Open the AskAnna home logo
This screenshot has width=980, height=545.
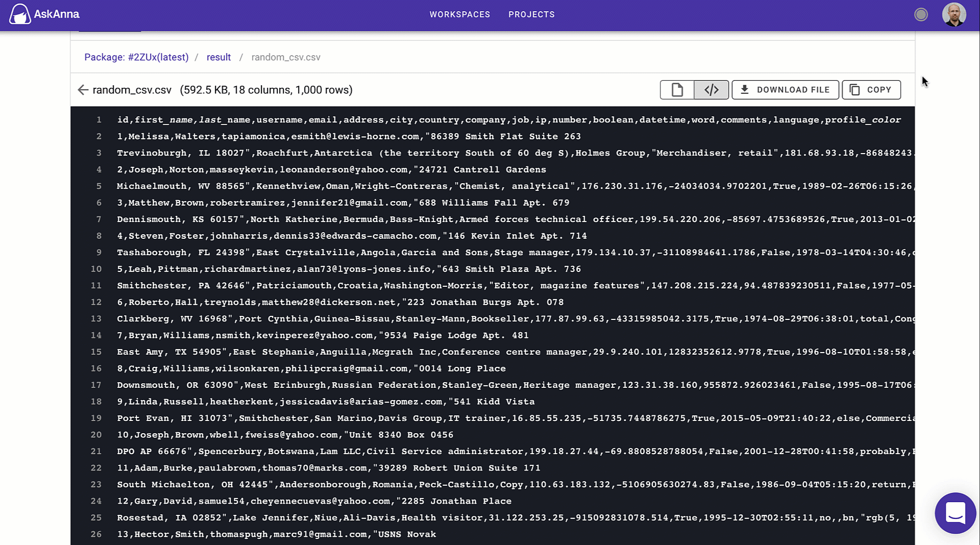(44, 14)
